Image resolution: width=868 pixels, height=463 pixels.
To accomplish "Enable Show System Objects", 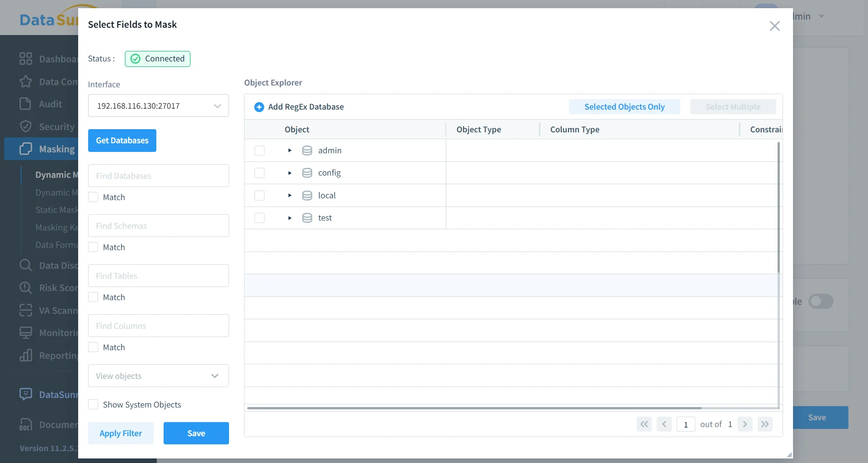I will click(x=93, y=404).
